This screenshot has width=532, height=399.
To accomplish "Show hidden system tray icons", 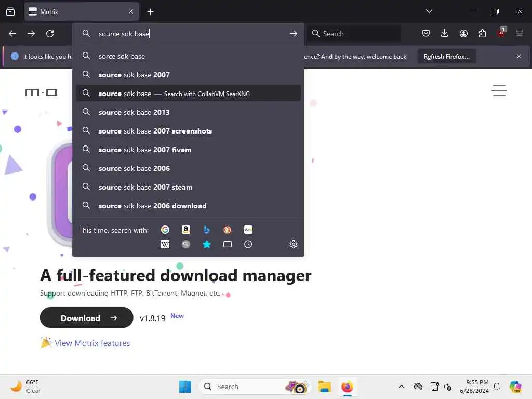I will (402, 387).
